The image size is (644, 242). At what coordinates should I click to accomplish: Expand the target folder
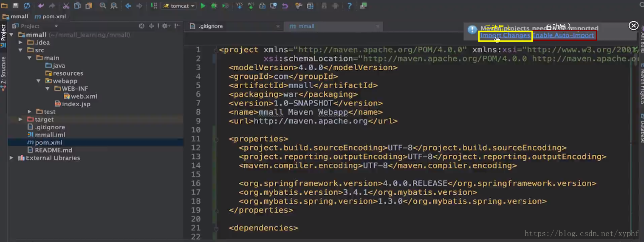point(20,119)
